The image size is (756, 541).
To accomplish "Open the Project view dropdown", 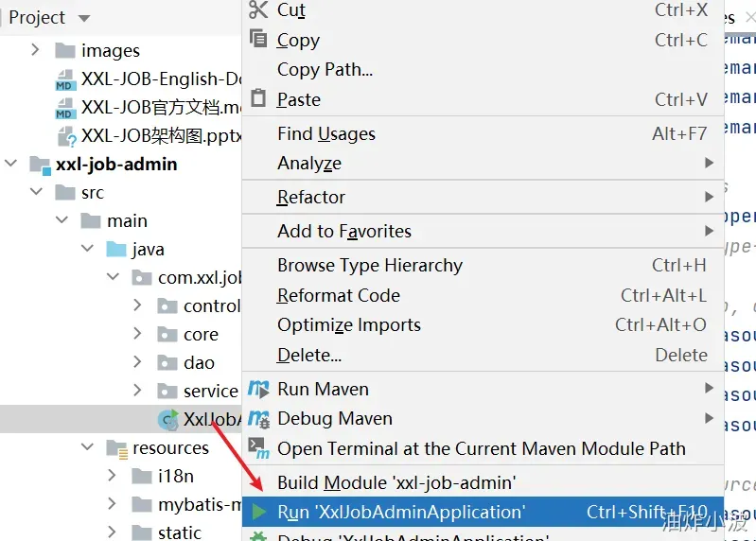I will pos(84,18).
